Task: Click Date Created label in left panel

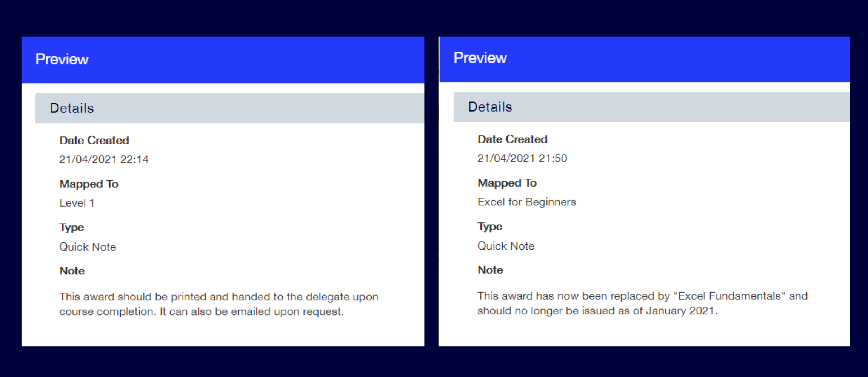Action: (x=94, y=141)
